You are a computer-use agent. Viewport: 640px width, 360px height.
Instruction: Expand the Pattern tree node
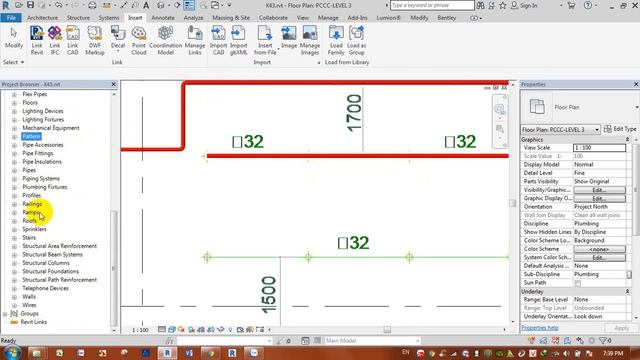pos(14,136)
